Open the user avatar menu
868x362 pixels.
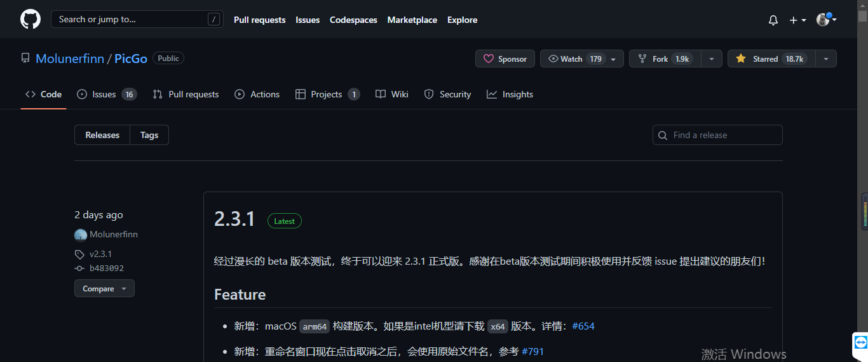[x=826, y=20]
